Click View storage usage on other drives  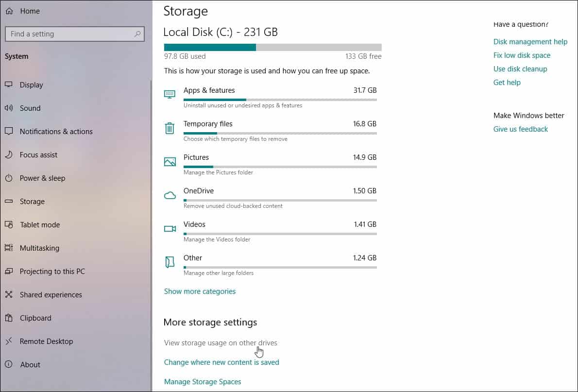click(x=221, y=342)
